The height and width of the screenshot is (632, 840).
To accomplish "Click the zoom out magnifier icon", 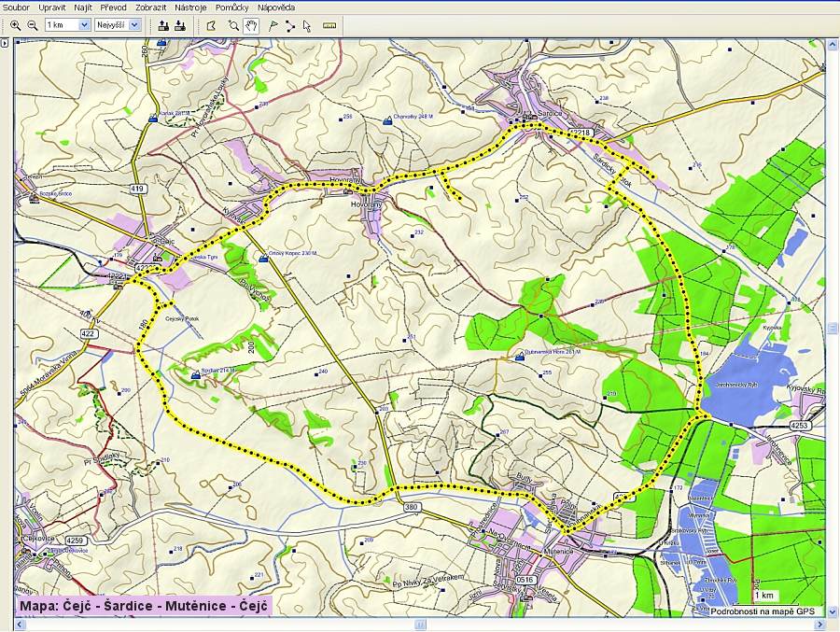I will pos(33,25).
